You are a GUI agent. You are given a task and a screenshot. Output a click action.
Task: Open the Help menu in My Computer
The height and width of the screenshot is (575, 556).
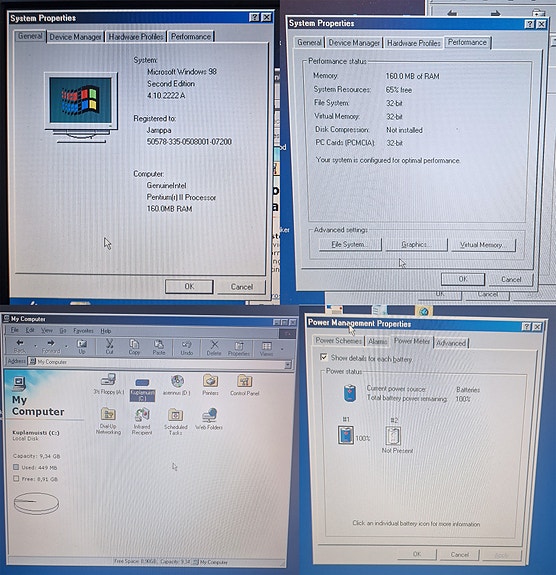106,331
